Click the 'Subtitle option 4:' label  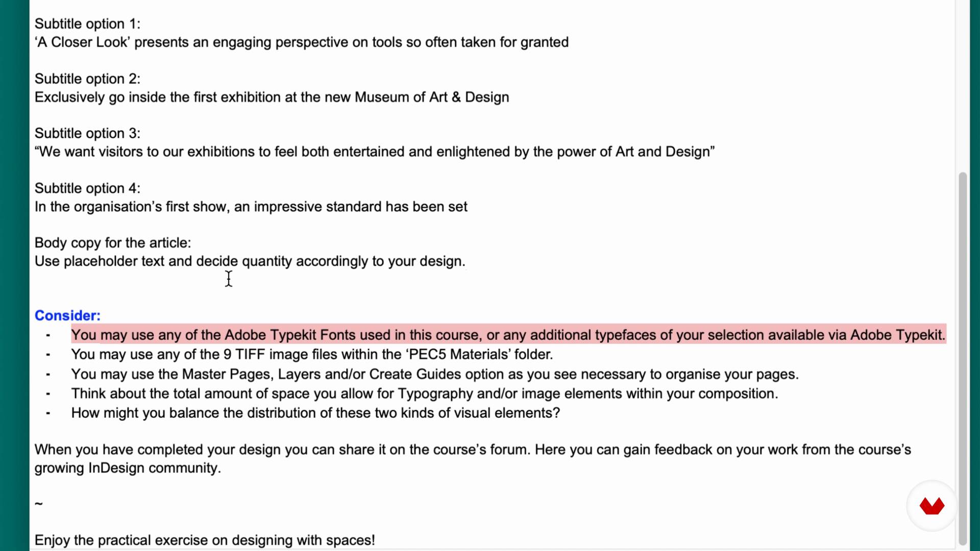87,189
